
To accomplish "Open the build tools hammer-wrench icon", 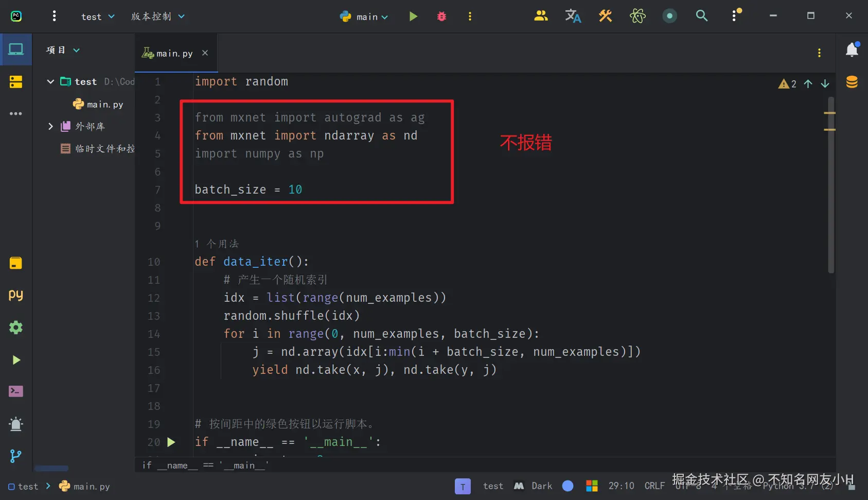I will click(x=605, y=16).
